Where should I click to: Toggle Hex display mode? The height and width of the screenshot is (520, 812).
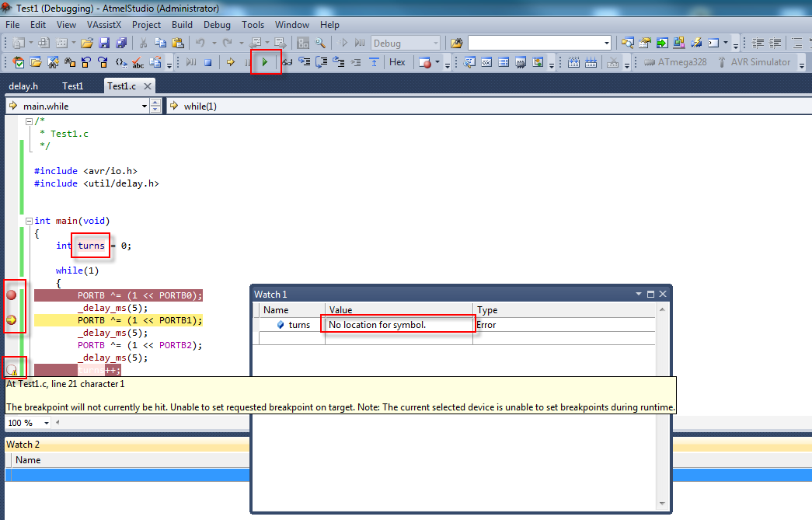397,62
